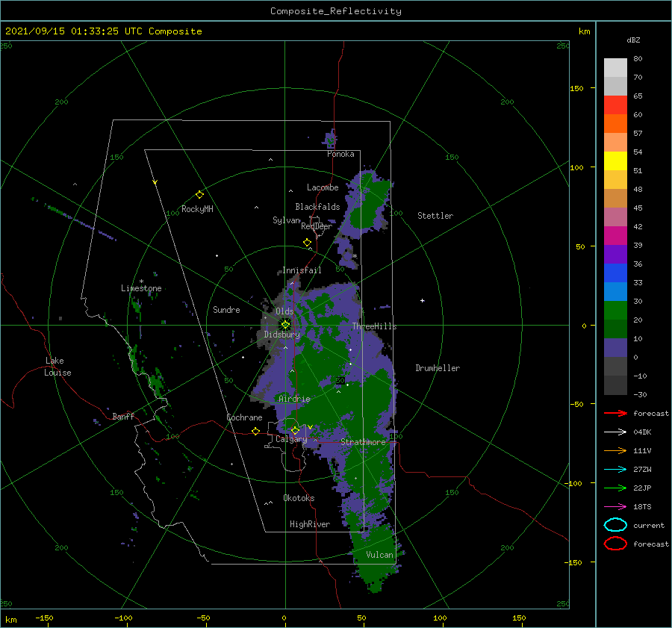Select the red 60-65 dBZ color swatch

coord(615,105)
